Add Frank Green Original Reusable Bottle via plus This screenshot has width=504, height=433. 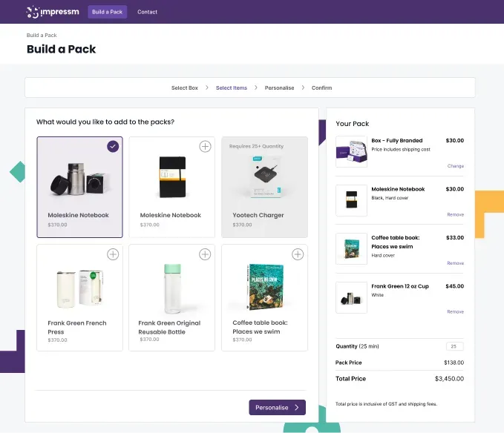(205, 254)
